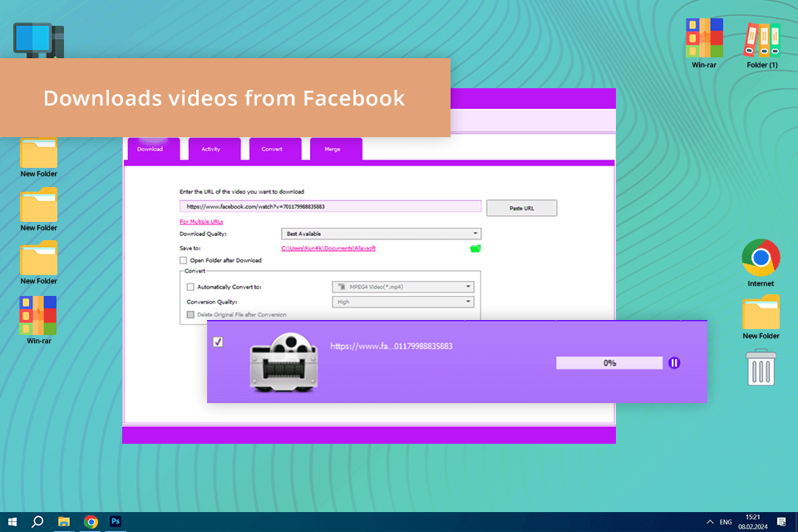Switch to the Convert tab
The height and width of the screenshot is (532, 798).
click(x=275, y=149)
